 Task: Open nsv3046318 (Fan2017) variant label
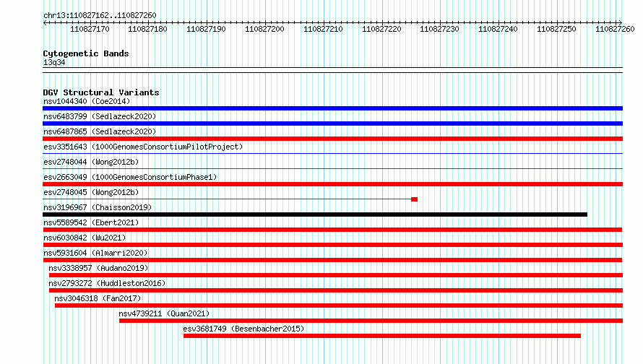pos(98,298)
